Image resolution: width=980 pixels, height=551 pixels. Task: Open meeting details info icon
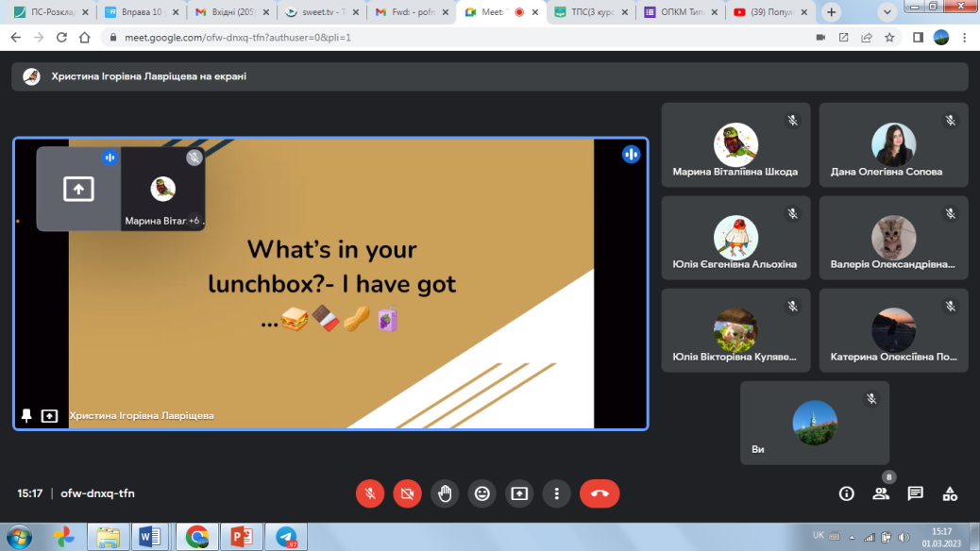846,493
